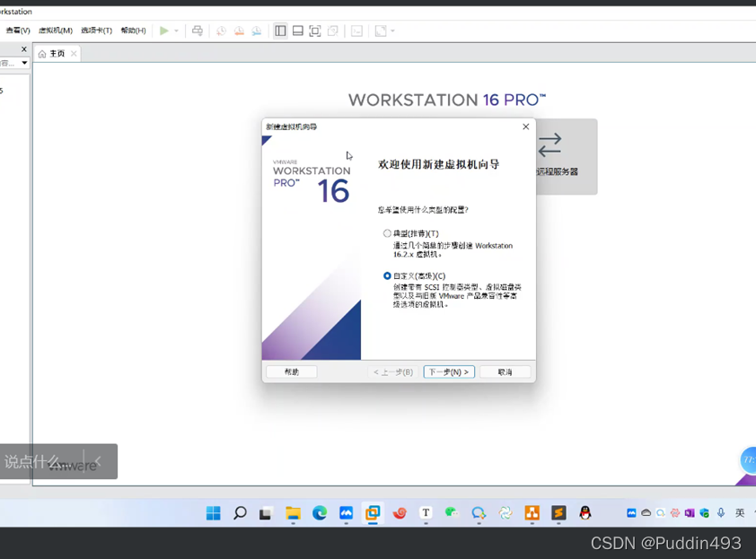Click the Windows Security shield tray icon
Screen dimensions: 756x559
coord(705,513)
